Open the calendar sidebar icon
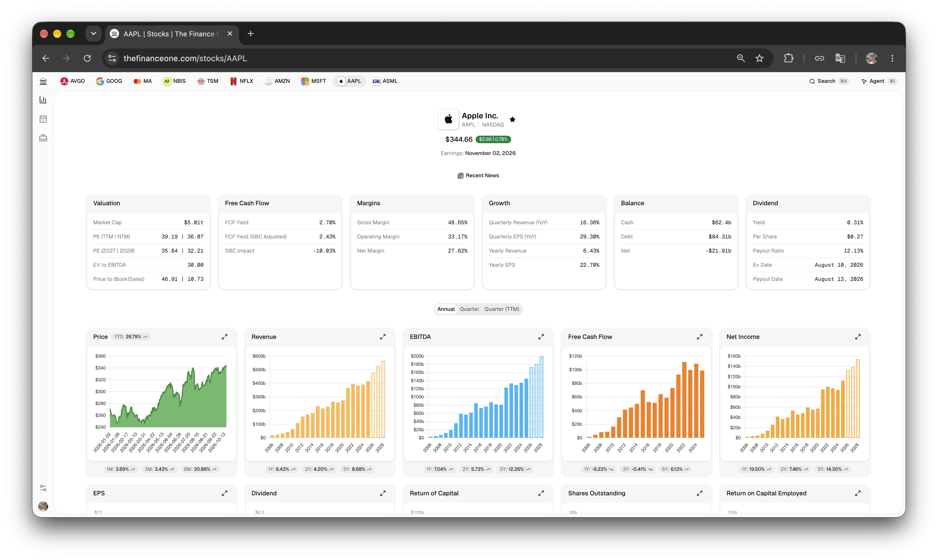This screenshot has height=560, width=938. (x=43, y=119)
